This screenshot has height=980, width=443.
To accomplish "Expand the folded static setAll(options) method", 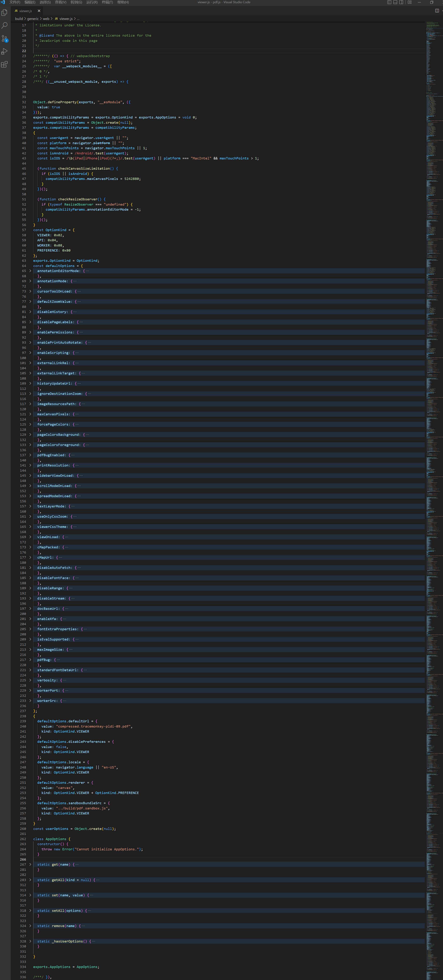I will click(30, 910).
